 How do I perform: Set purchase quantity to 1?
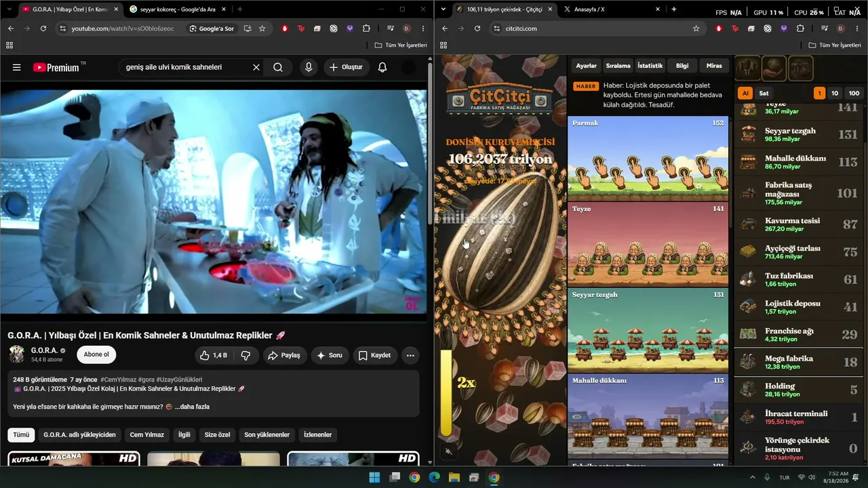819,94
